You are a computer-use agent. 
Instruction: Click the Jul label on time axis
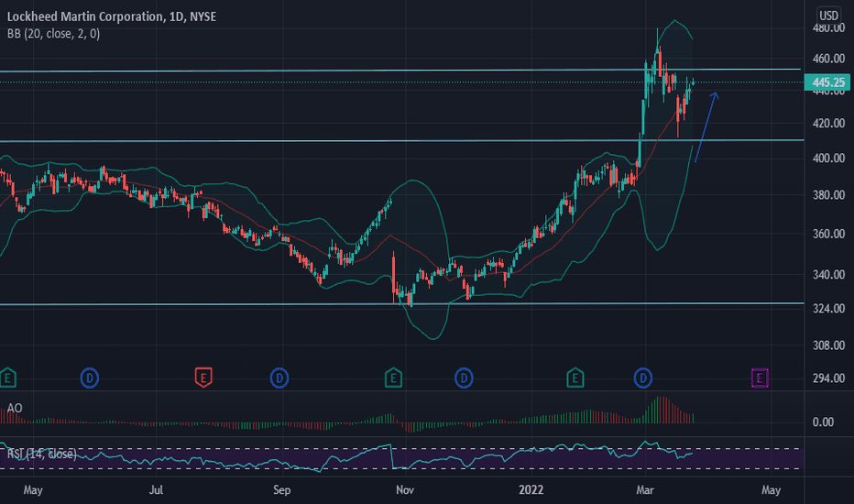point(156,490)
